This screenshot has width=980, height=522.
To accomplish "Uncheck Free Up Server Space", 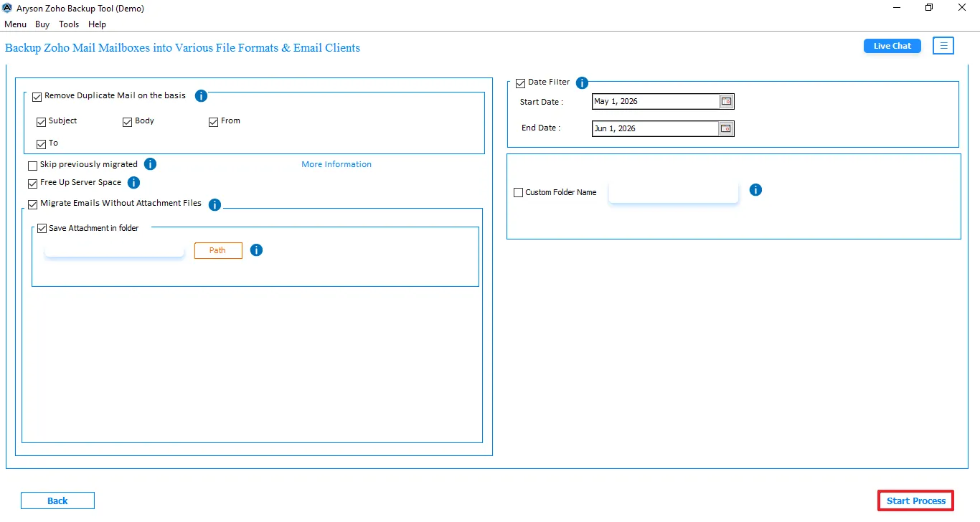I will 33,184.
